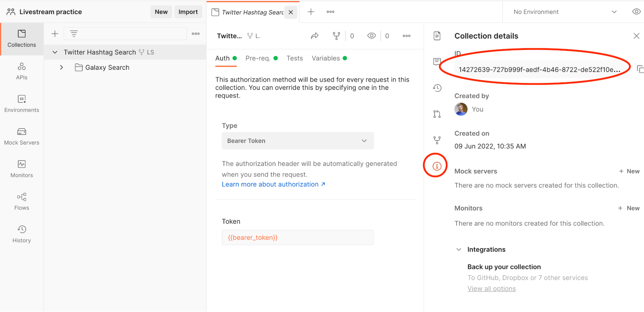Select the Galaxy Search folder row
The height and width of the screenshot is (312, 644).
point(125,68)
